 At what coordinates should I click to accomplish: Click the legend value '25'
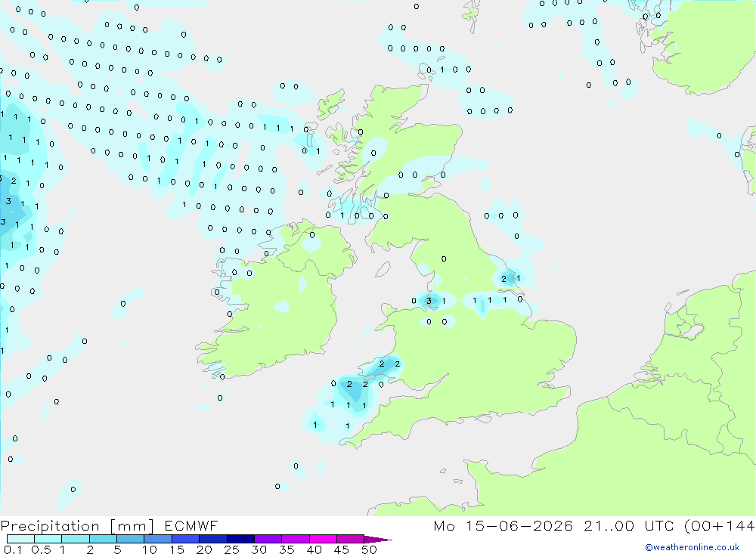pos(231,549)
